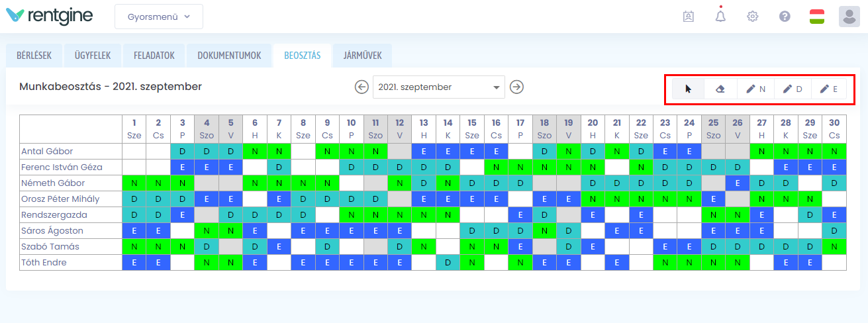Go to previous month with left arrow
The height and width of the screenshot is (323, 868).
(x=362, y=87)
